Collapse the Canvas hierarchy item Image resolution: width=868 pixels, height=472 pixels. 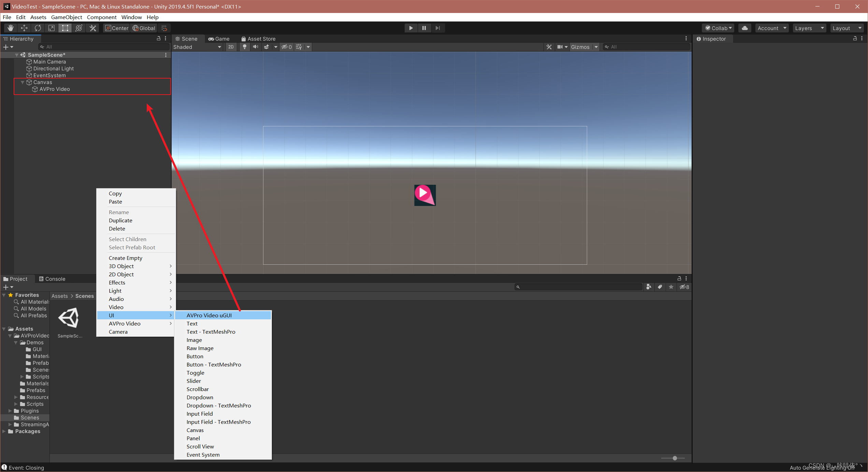[x=23, y=82]
